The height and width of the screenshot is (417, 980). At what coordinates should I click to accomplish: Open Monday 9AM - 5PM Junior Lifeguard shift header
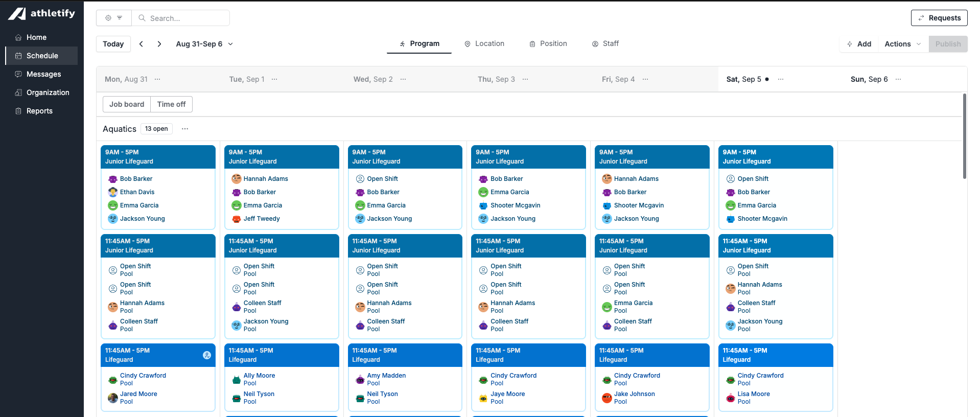158,157
